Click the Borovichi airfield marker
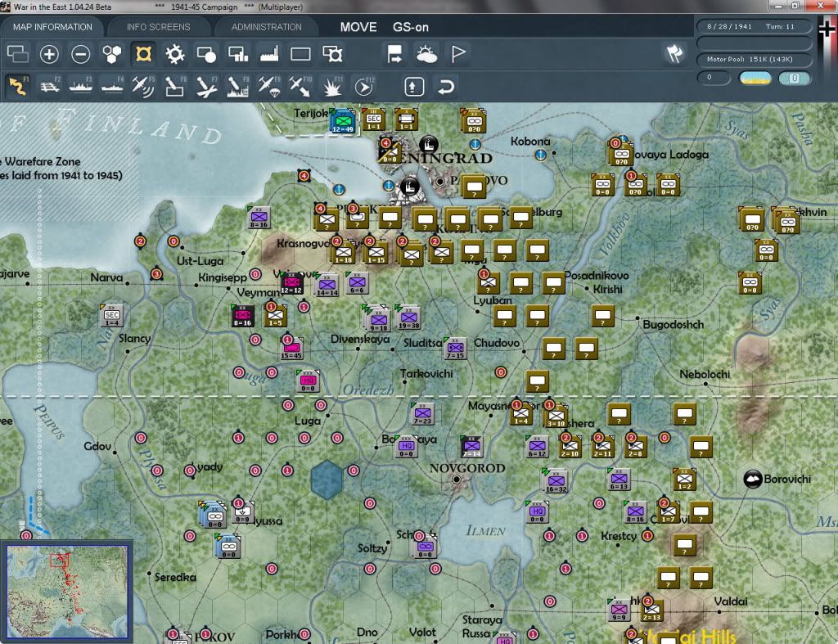Viewport: 838px width, 644px height. pyautogui.click(x=753, y=479)
